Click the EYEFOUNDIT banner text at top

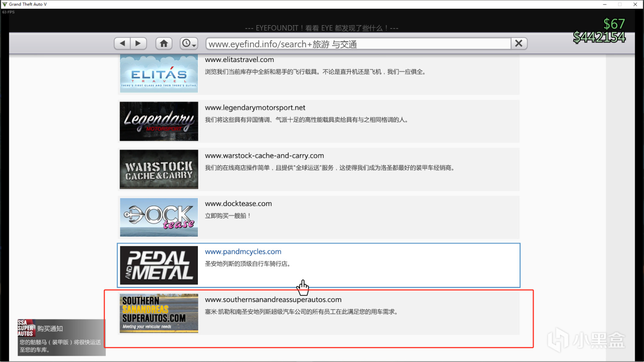tap(322, 28)
